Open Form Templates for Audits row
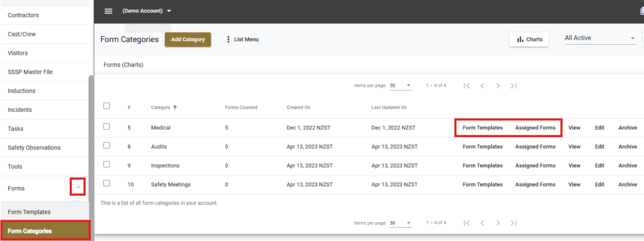This screenshot has height=241, width=644. (x=482, y=147)
